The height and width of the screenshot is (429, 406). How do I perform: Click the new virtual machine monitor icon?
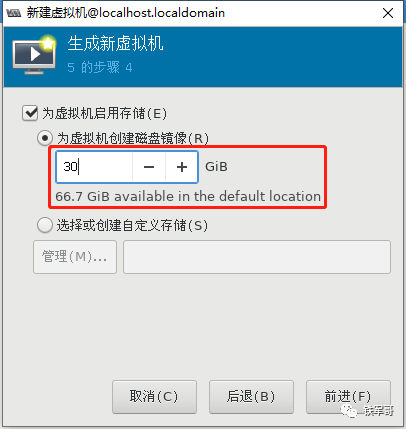34,55
